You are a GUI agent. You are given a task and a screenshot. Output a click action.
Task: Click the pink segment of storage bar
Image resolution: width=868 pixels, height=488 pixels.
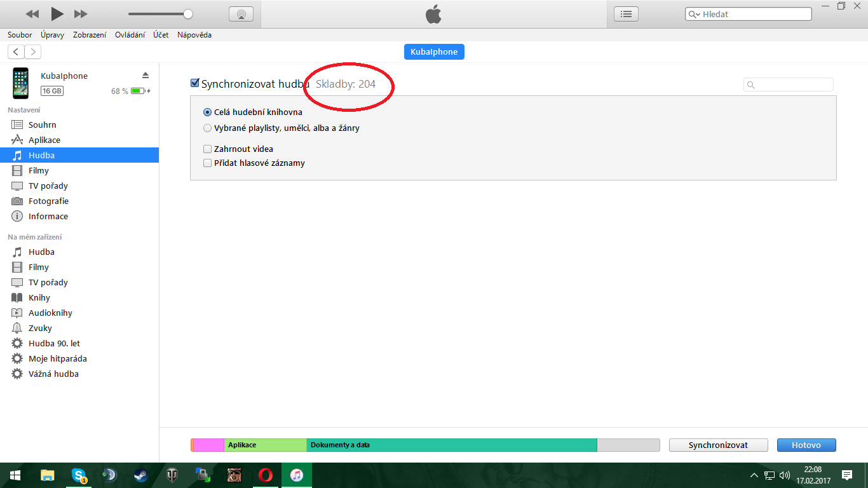click(x=209, y=445)
